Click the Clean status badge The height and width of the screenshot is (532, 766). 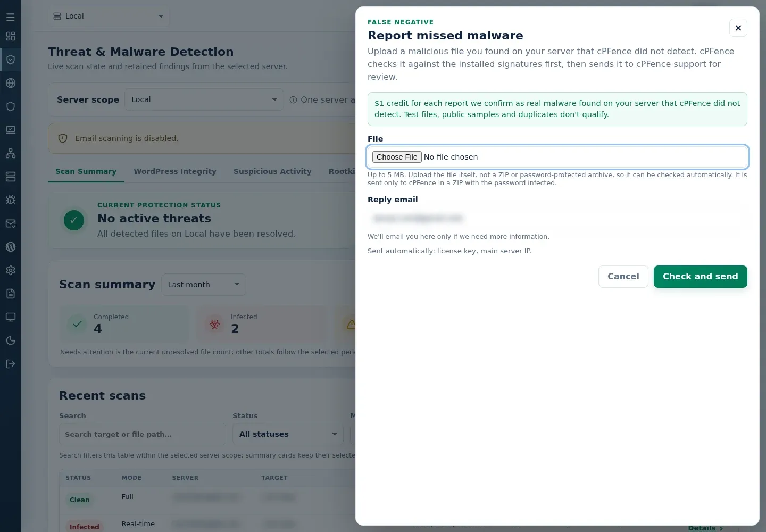(80, 500)
